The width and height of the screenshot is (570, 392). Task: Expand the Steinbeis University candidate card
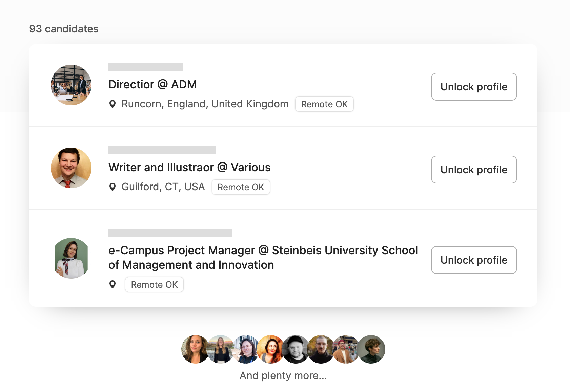click(263, 257)
